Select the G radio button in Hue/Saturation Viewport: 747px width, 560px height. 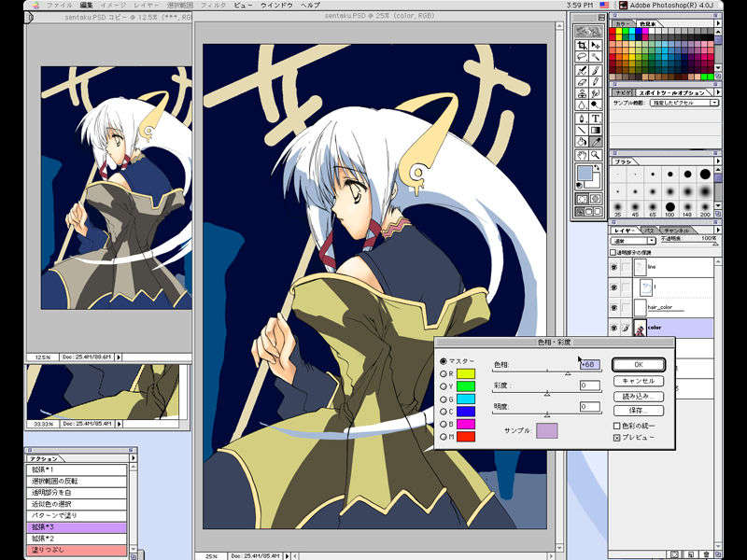[x=444, y=399]
